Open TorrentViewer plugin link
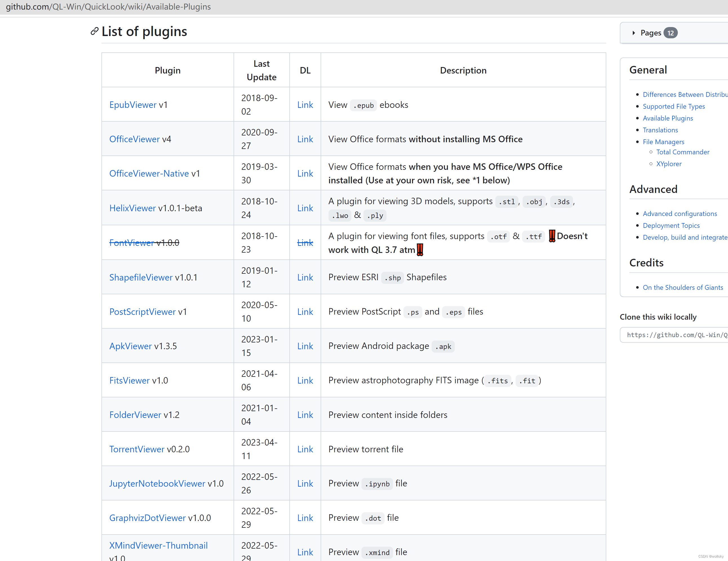Viewport: 728px width, 561px height. point(137,449)
